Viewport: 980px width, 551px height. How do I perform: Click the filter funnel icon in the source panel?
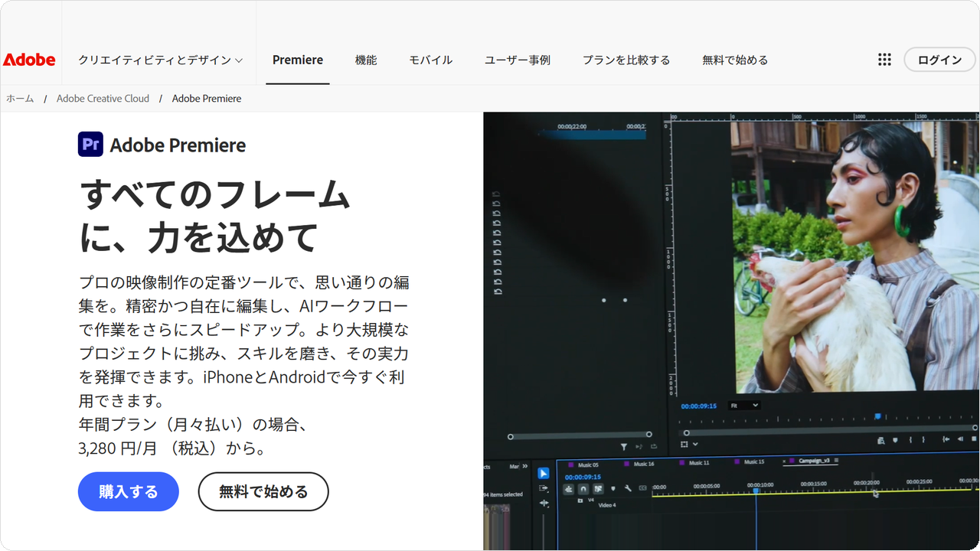point(623,447)
